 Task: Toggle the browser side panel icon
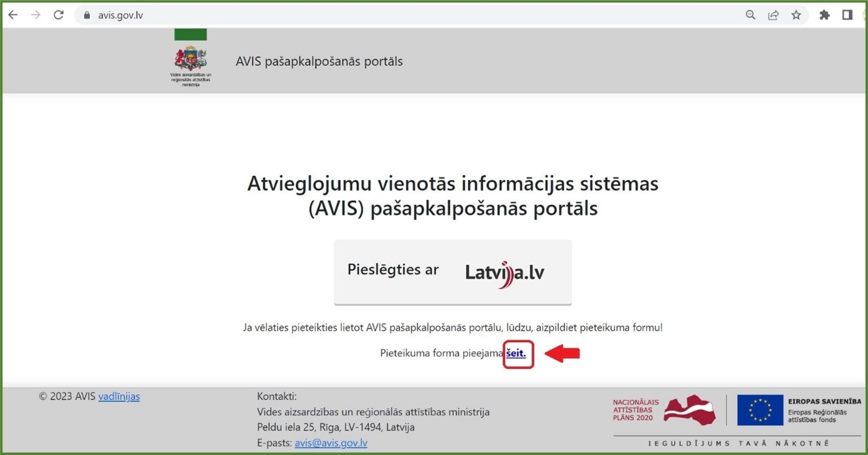[847, 15]
